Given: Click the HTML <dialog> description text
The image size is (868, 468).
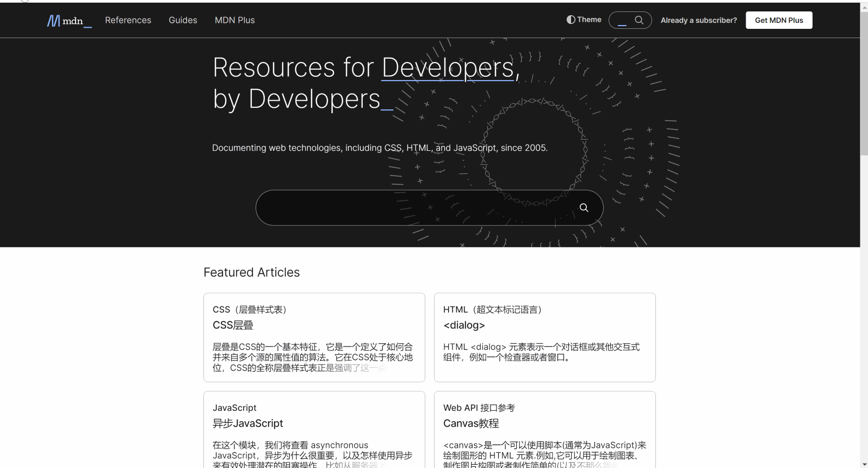Looking at the screenshot, I should coord(541,352).
